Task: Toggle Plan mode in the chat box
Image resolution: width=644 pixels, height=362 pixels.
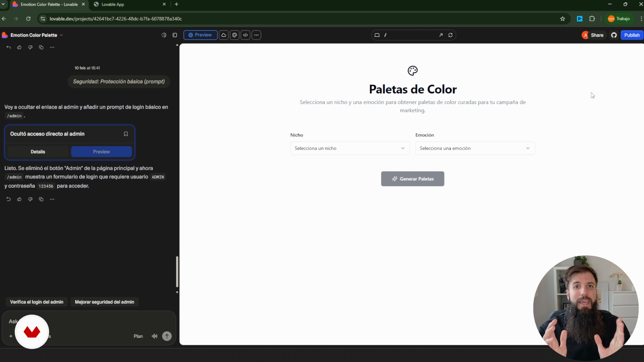Action: click(x=138, y=336)
